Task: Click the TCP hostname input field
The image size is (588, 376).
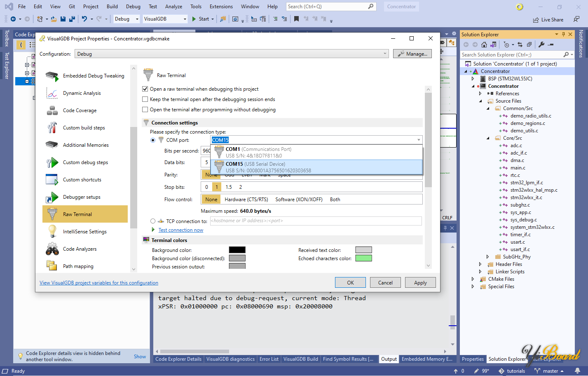Action: click(316, 221)
